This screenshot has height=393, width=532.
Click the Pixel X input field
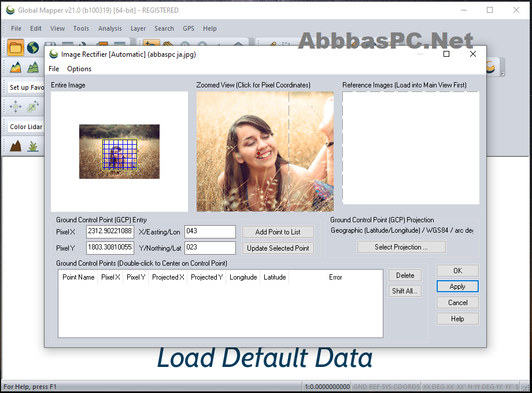pyautogui.click(x=110, y=232)
